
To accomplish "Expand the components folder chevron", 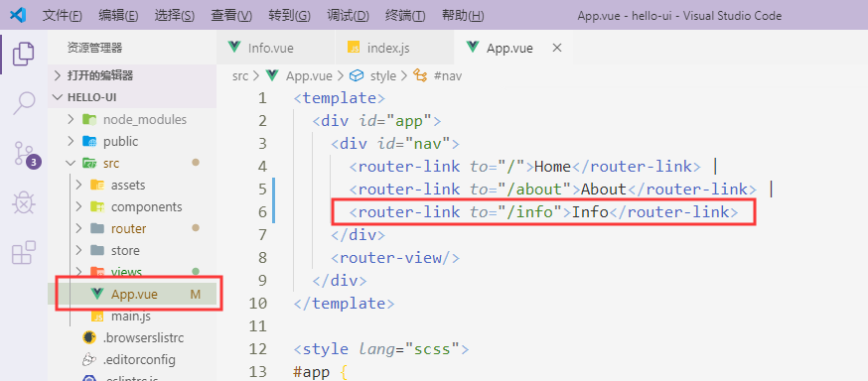I will [x=78, y=206].
